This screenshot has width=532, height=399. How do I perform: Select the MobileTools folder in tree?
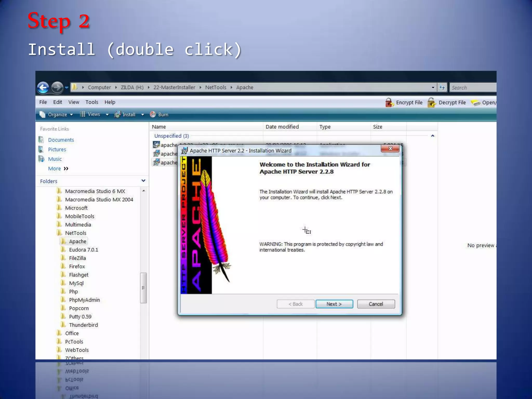79,216
